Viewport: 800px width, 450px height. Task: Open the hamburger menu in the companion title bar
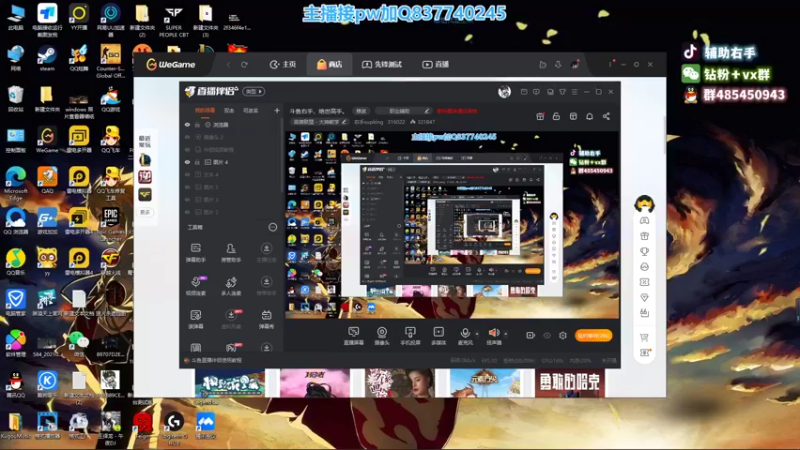[x=574, y=92]
